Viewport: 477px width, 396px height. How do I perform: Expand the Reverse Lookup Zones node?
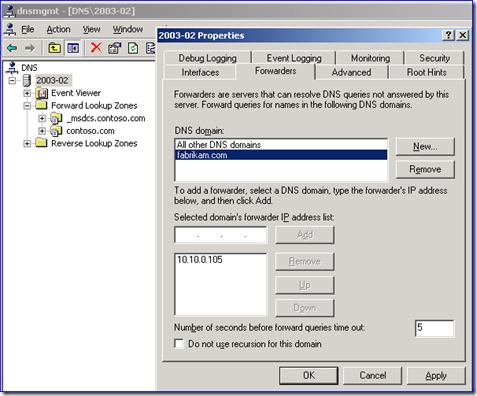pyautogui.click(x=27, y=144)
